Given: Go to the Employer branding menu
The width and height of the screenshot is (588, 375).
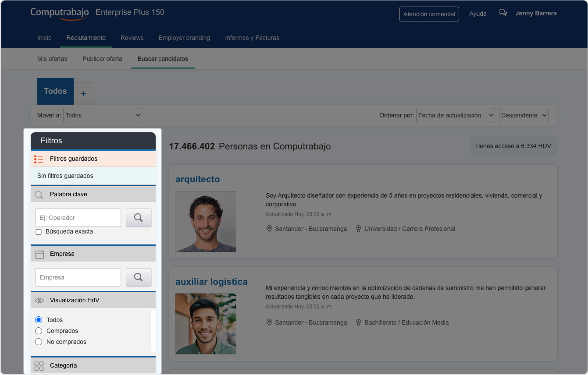Looking at the screenshot, I should [x=184, y=38].
